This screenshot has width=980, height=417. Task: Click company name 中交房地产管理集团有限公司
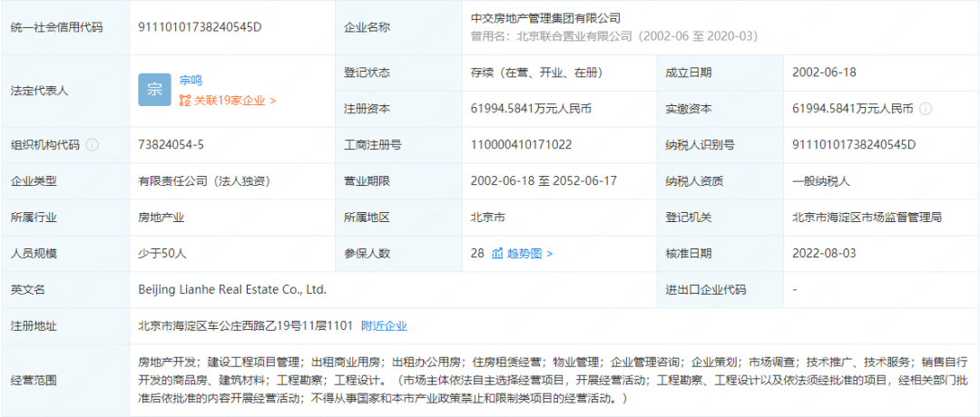click(545, 19)
